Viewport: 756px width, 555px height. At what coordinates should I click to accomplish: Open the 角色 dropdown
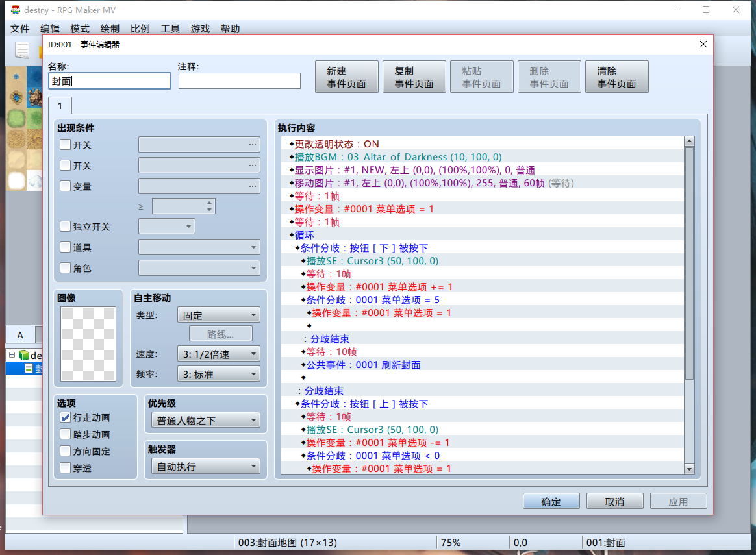199,268
